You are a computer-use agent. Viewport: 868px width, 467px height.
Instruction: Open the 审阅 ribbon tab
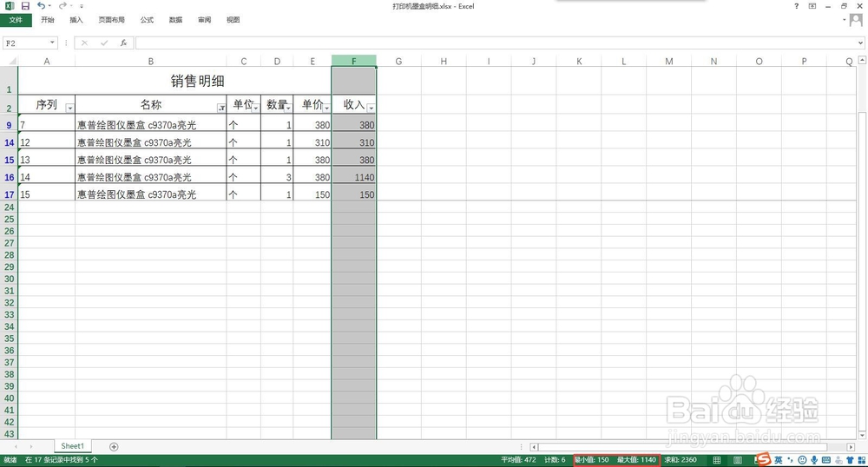[x=204, y=20]
